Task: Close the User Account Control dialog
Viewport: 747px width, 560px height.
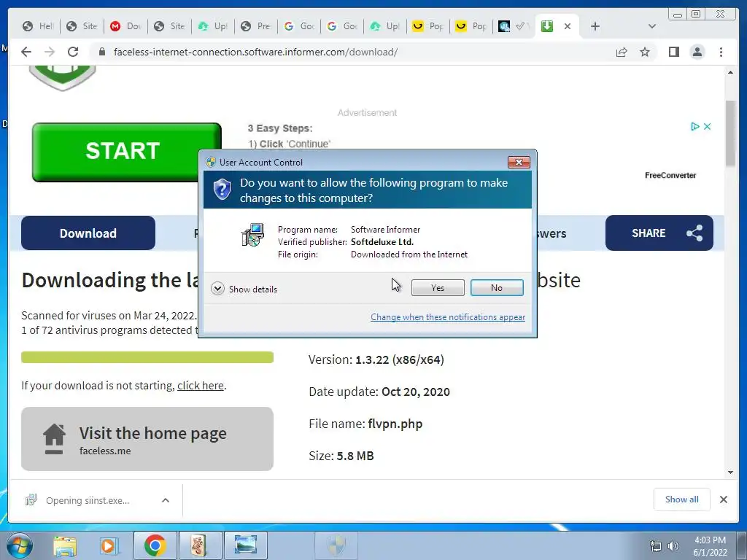Action: click(519, 163)
